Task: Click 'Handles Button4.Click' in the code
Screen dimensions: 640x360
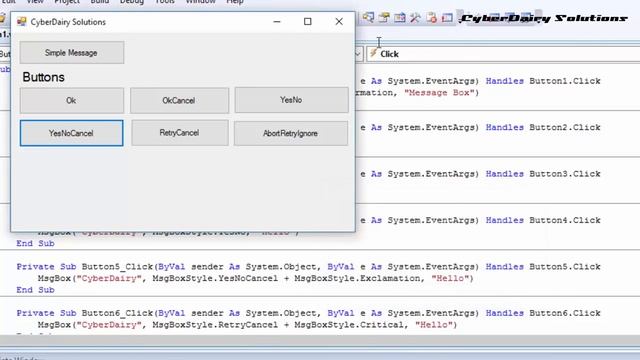Action: coord(543,220)
